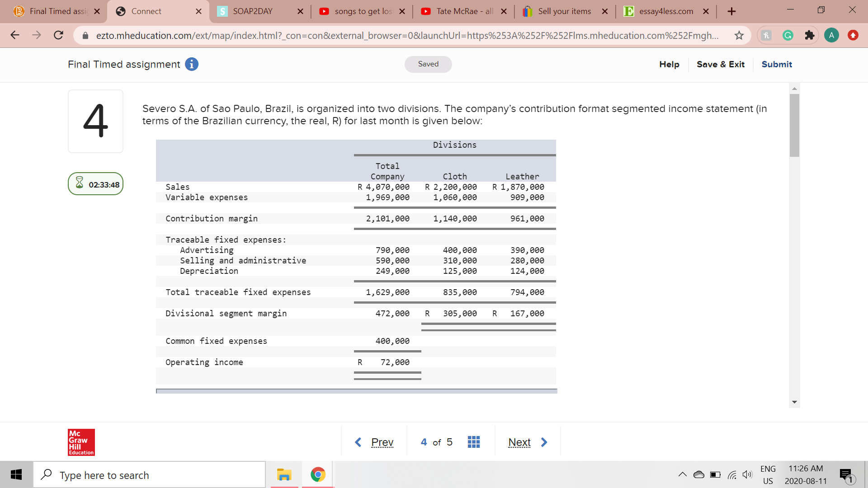Mute volume via the speaker tray icon
Image resolution: width=868 pixels, height=488 pixels.
[747, 474]
